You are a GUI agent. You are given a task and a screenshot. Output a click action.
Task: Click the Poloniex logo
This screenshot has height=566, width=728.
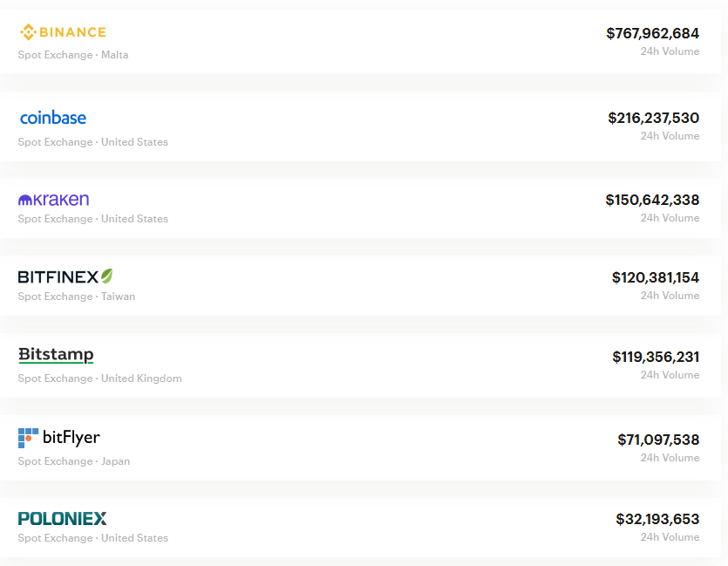pyautogui.click(x=63, y=518)
